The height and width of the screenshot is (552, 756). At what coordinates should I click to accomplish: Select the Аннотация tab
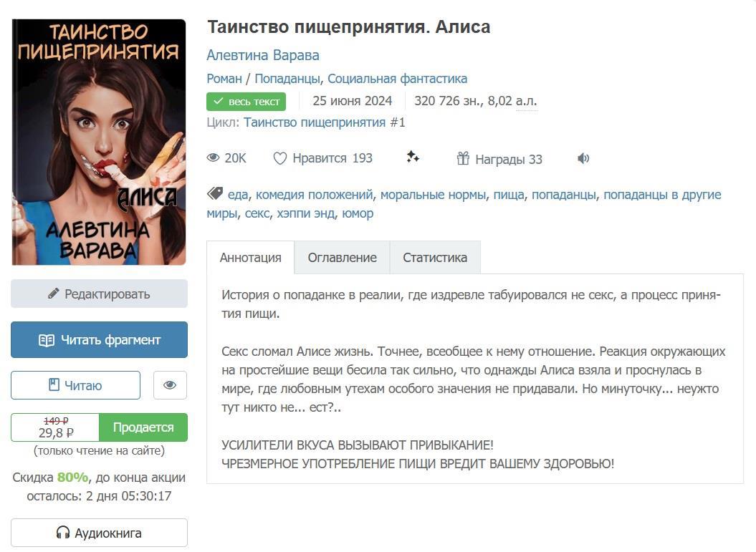[x=251, y=258]
